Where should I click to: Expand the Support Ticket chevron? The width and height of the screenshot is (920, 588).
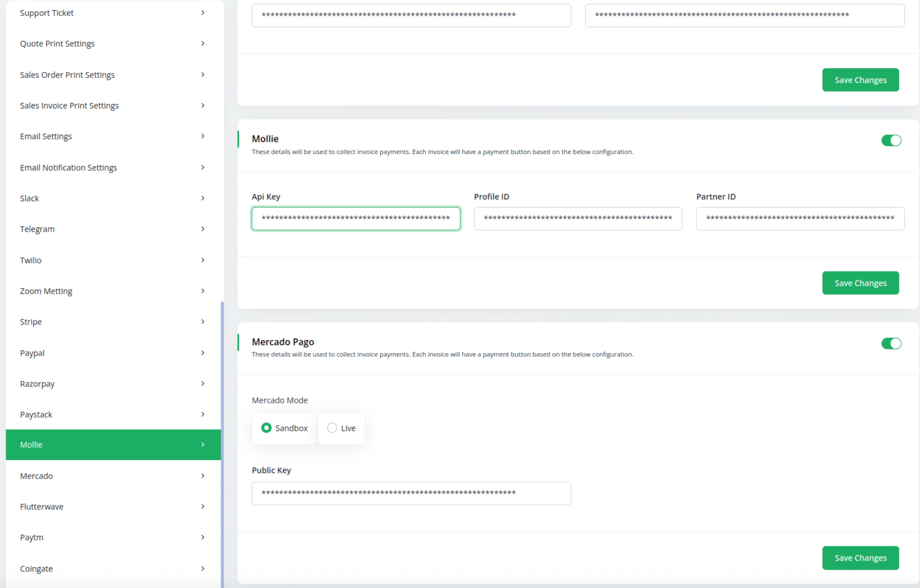click(x=203, y=13)
